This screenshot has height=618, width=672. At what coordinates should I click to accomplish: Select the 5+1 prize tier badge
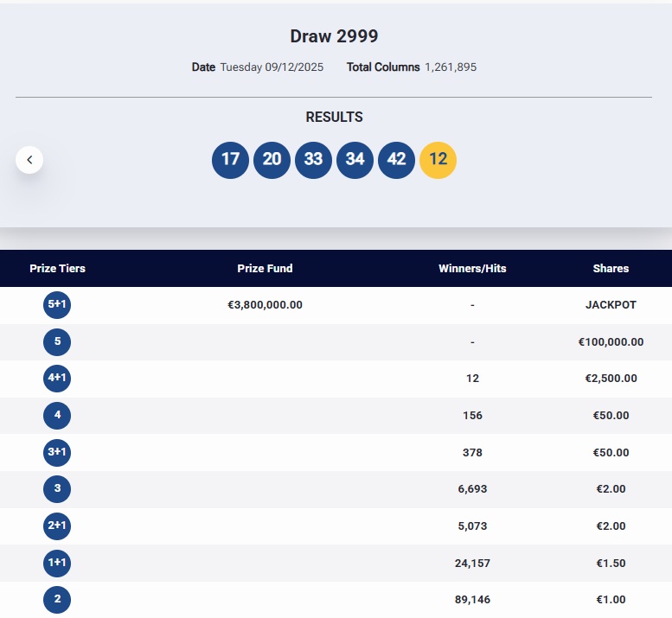(x=57, y=305)
